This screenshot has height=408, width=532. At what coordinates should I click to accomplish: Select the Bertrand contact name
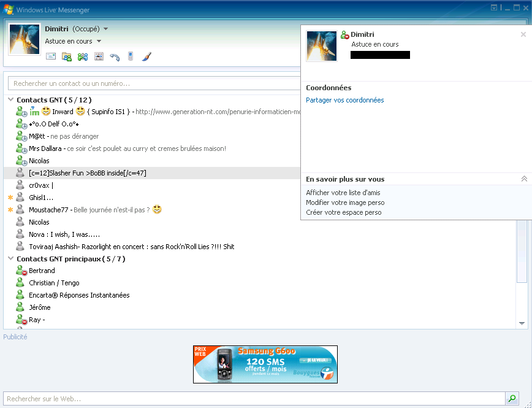(x=42, y=271)
